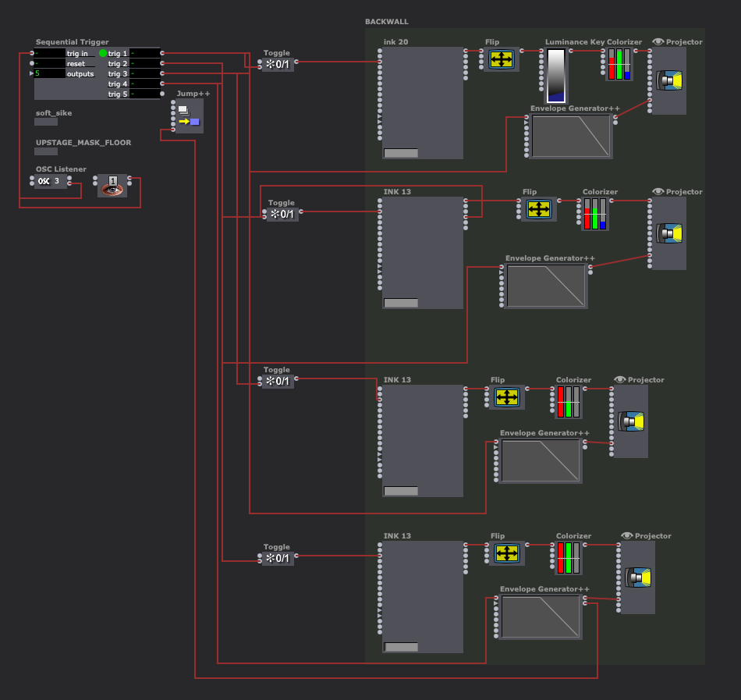The width and height of the screenshot is (741, 700).
Task: Select the ink 20 movie actor body
Action: 423,102
